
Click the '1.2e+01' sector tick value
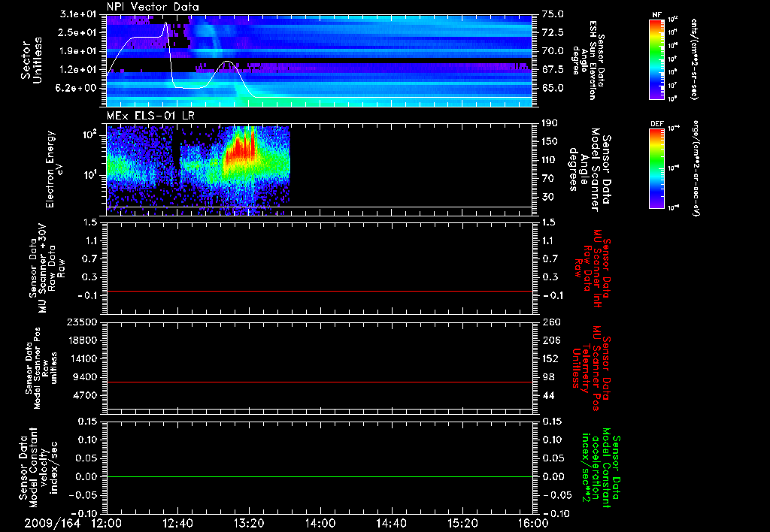point(78,70)
